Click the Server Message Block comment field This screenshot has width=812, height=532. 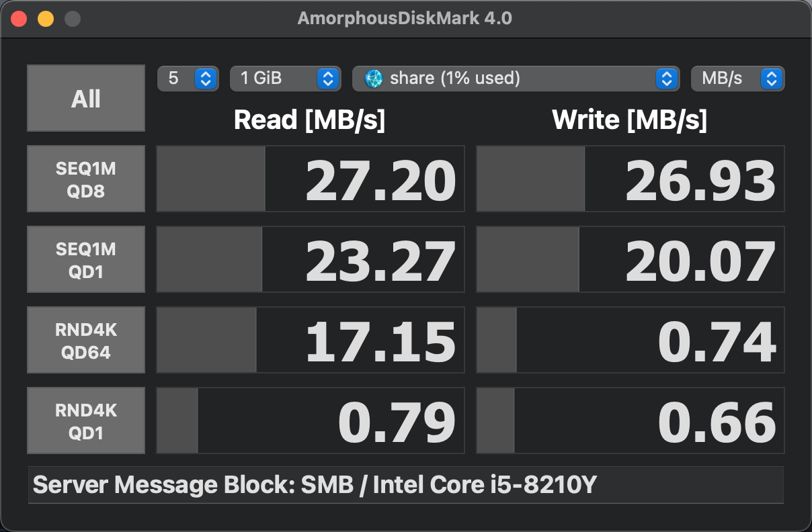pyautogui.click(x=406, y=485)
